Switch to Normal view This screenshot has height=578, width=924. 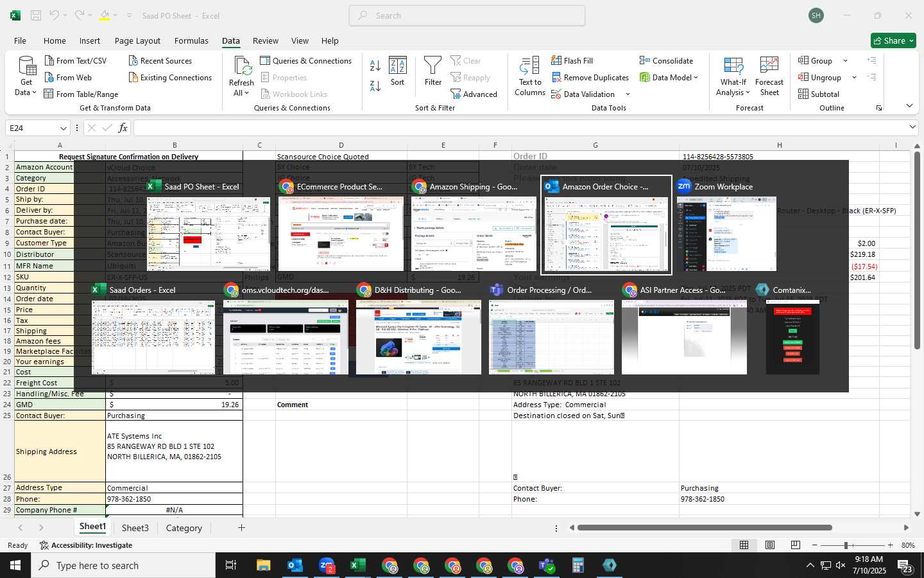pos(744,545)
